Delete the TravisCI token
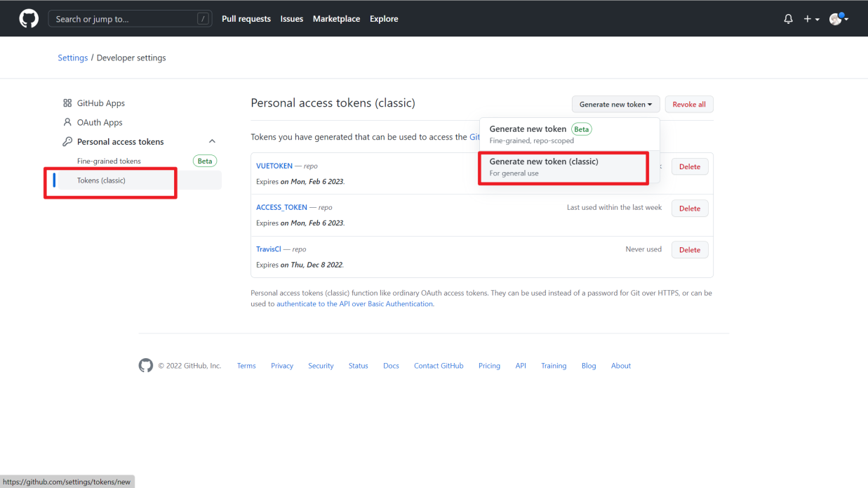The height and width of the screenshot is (488, 868). pyautogui.click(x=690, y=249)
